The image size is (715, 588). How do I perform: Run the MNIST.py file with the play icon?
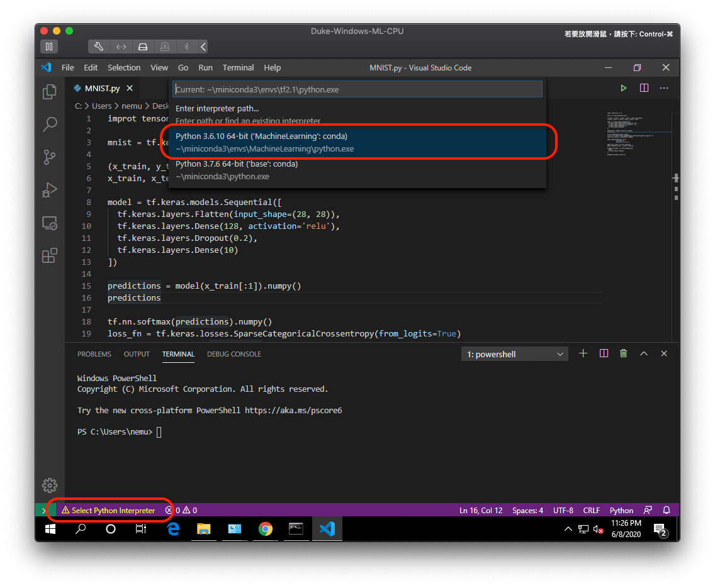pos(623,88)
